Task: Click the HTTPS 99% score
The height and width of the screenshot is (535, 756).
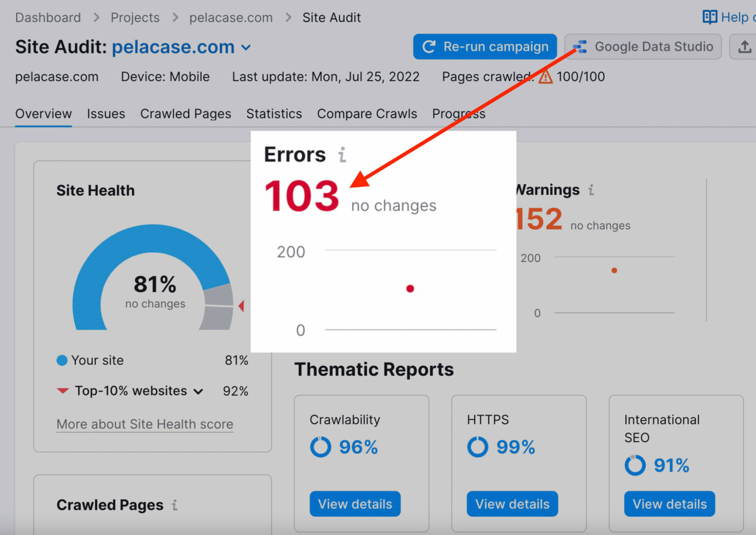Action: coord(516,447)
